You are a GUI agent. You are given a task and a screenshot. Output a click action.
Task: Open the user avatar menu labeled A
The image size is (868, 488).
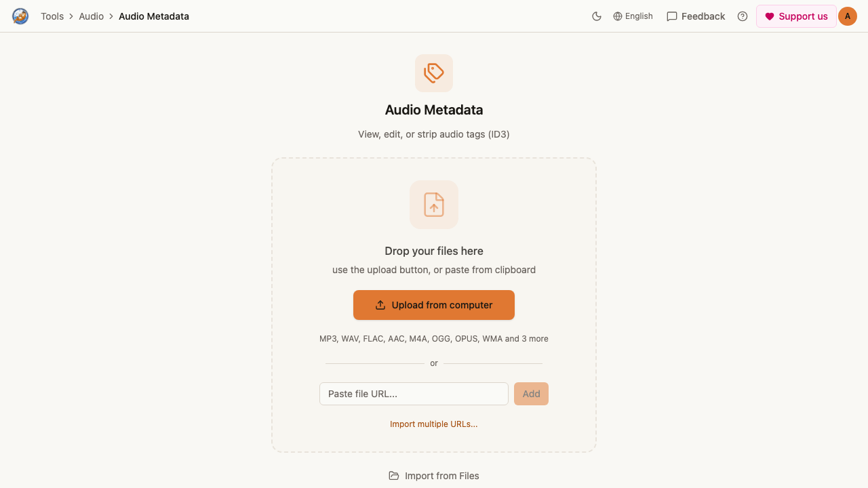pos(848,16)
